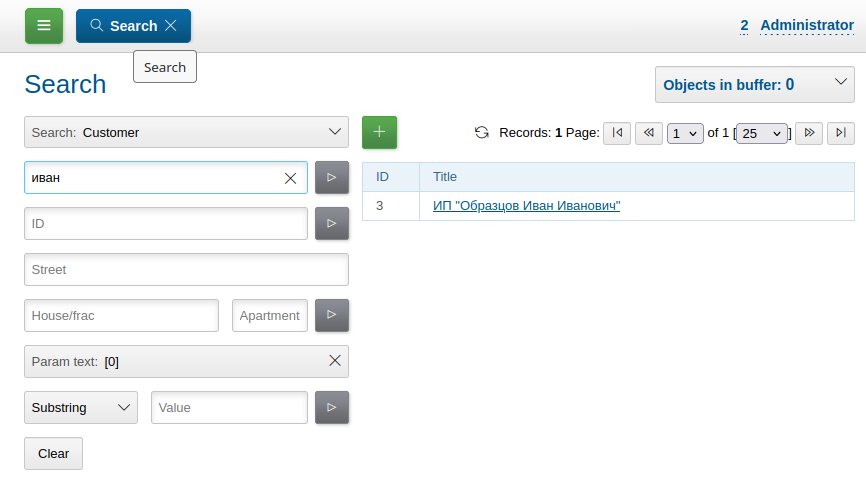Go to previous page button

(649, 133)
